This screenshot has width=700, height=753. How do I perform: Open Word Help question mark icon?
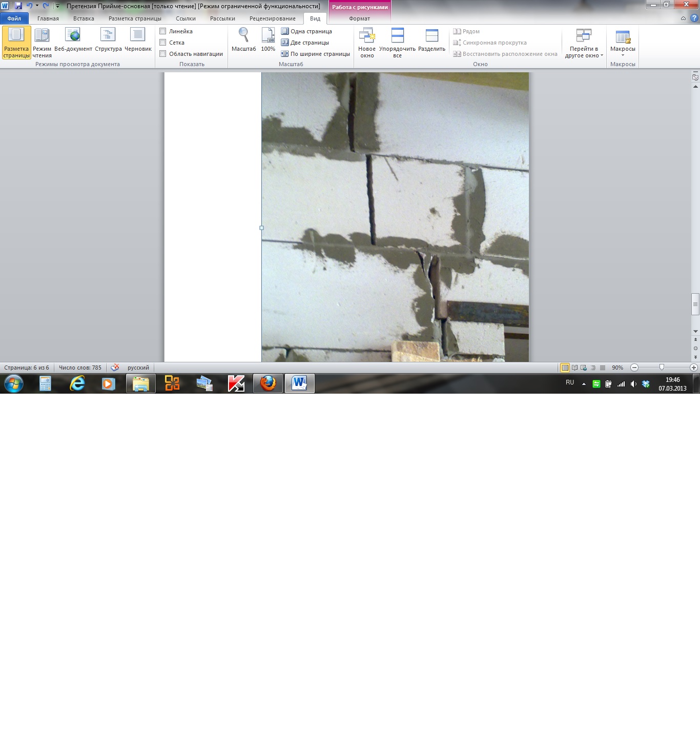tap(694, 18)
